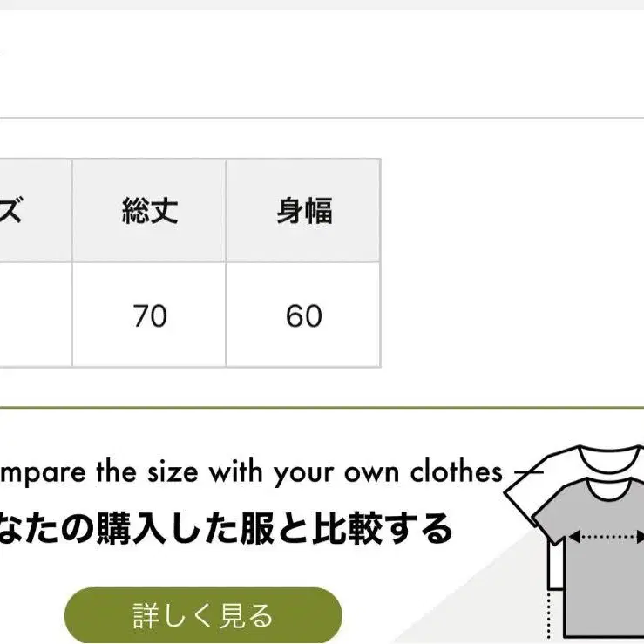Image resolution: width=644 pixels, height=644 pixels.
Task: Click the T-shirt size comparison illustration
Action: click(574, 543)
